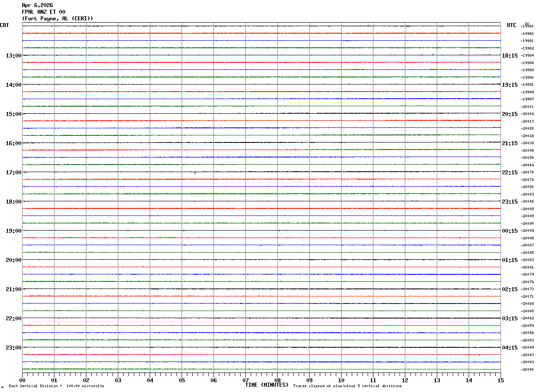Click minute tick label '06' on time axis
The image size is (536, 392).
pyautogui.click(x=214, y=380)
